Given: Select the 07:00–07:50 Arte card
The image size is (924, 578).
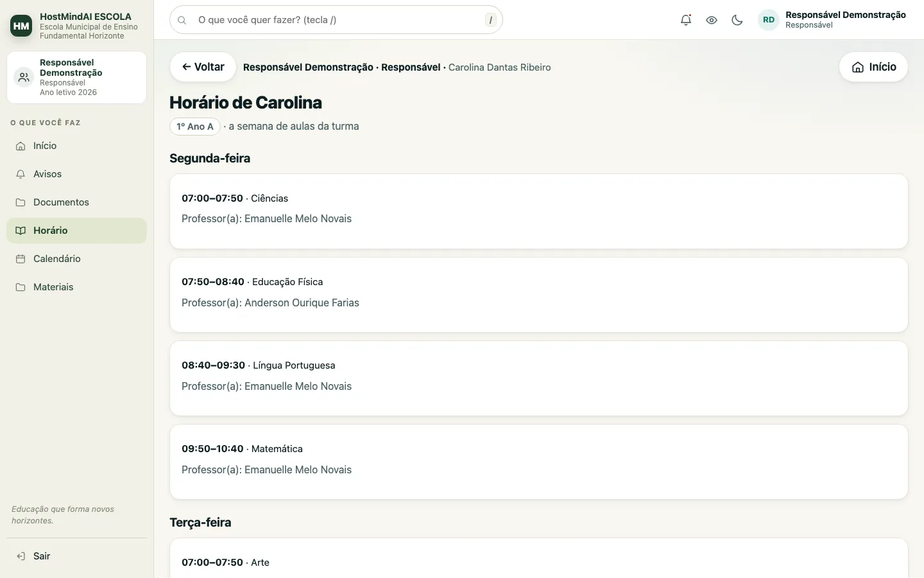Looking at the screenshot, I should coord(539,558).
